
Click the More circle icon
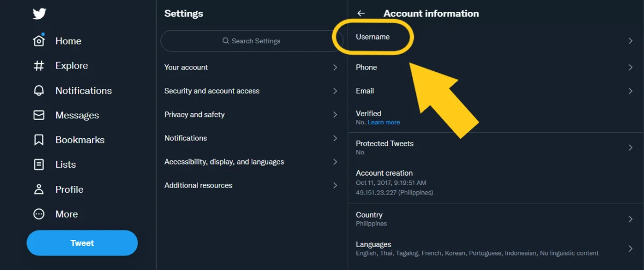(39, 214)
